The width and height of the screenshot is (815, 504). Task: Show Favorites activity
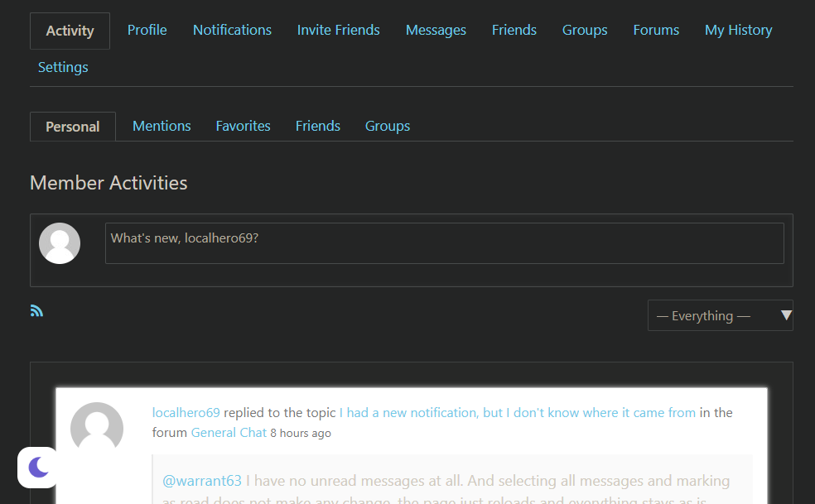click(x=243, y=127)
